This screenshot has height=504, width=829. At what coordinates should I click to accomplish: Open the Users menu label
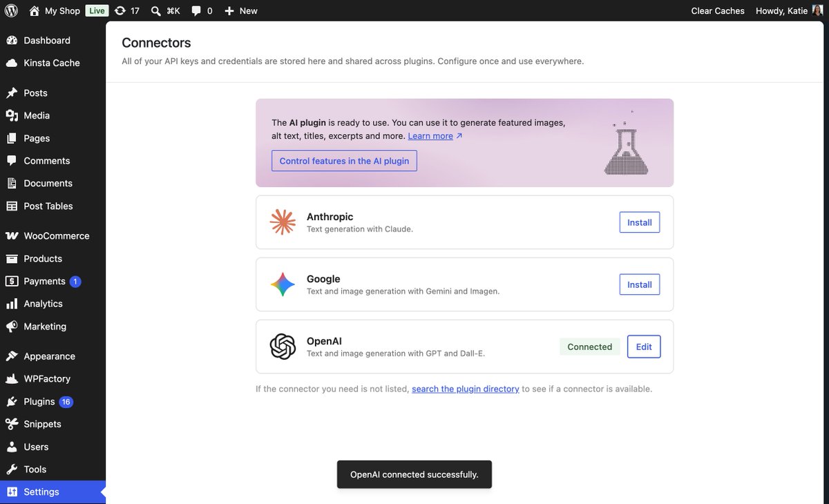point(36,447)
